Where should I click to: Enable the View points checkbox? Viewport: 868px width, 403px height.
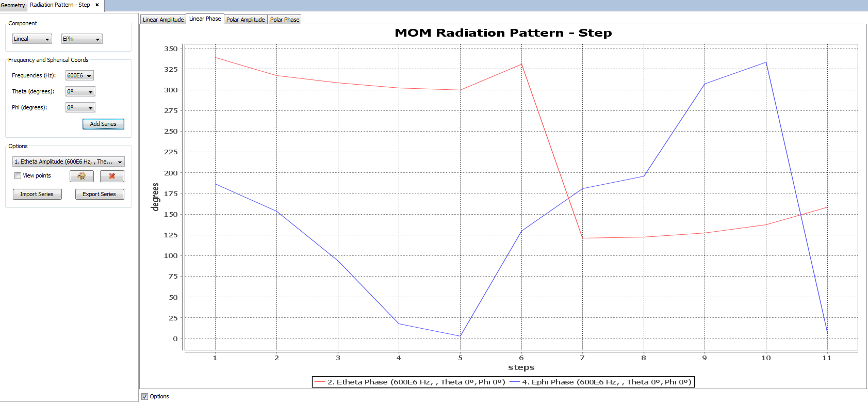pyautogui.click(x=18, y=176)
